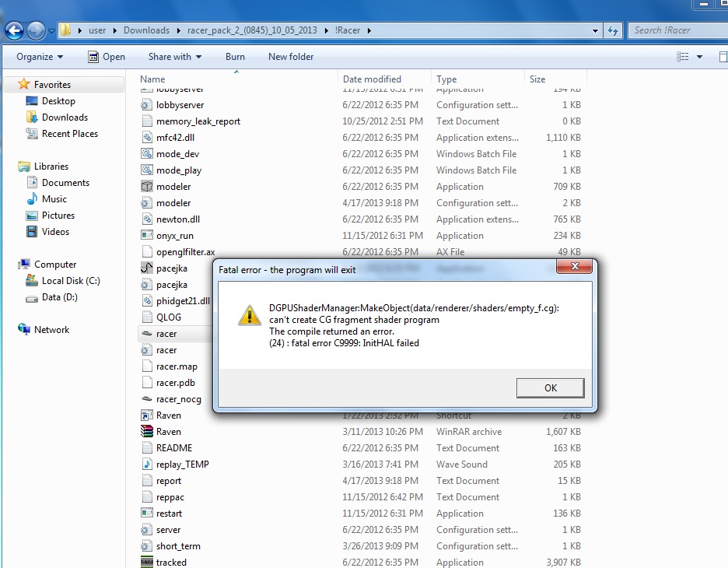Open the Data (D:) drive
Screen dimensions: 728x568
tap(59, 296)
